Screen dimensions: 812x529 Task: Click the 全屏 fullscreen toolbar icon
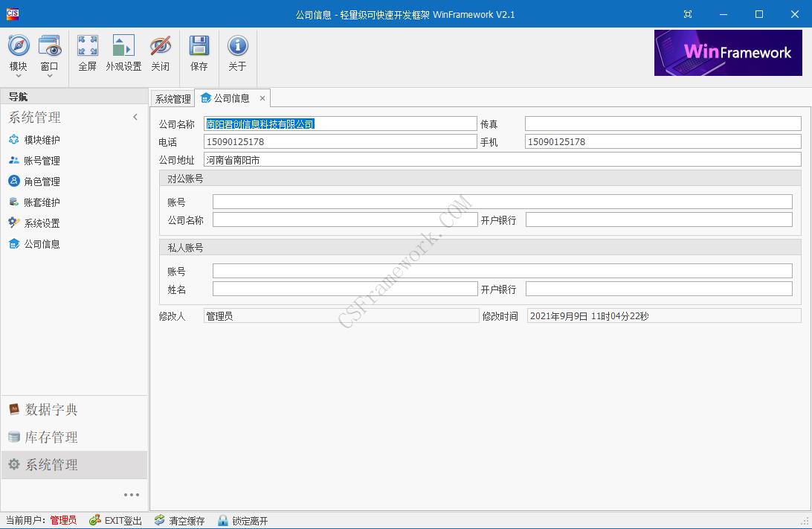pyautogui.click(x=87, y=52)
